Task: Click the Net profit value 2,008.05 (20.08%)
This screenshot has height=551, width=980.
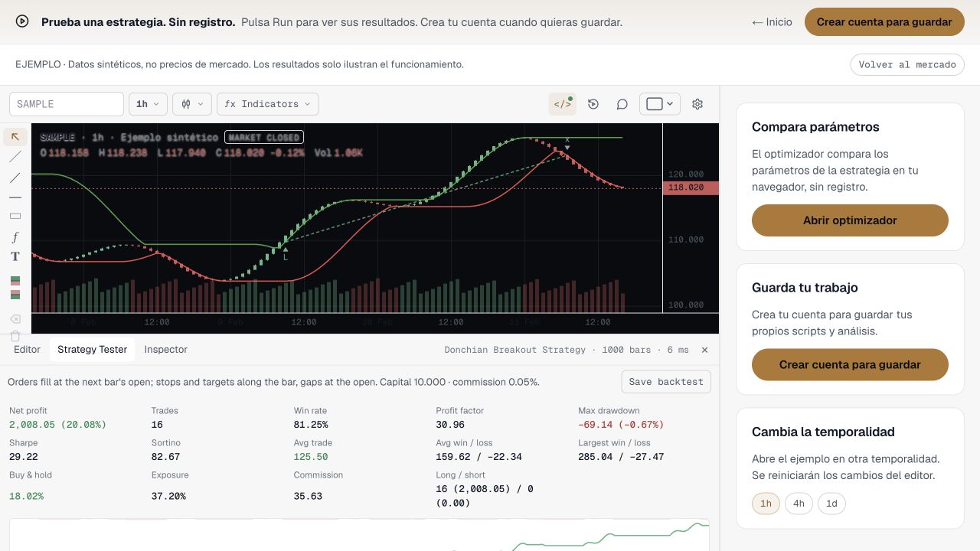Action: coord(57,425)
